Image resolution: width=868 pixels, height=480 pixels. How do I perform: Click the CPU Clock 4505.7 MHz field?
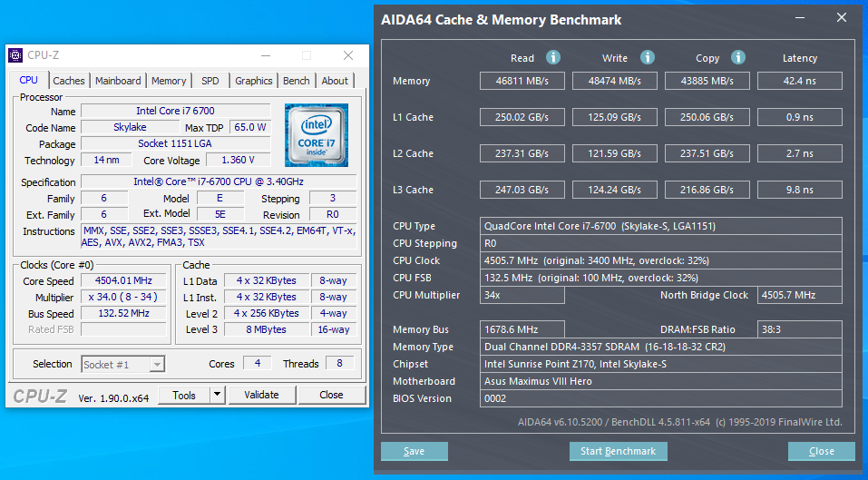point(661,260)
